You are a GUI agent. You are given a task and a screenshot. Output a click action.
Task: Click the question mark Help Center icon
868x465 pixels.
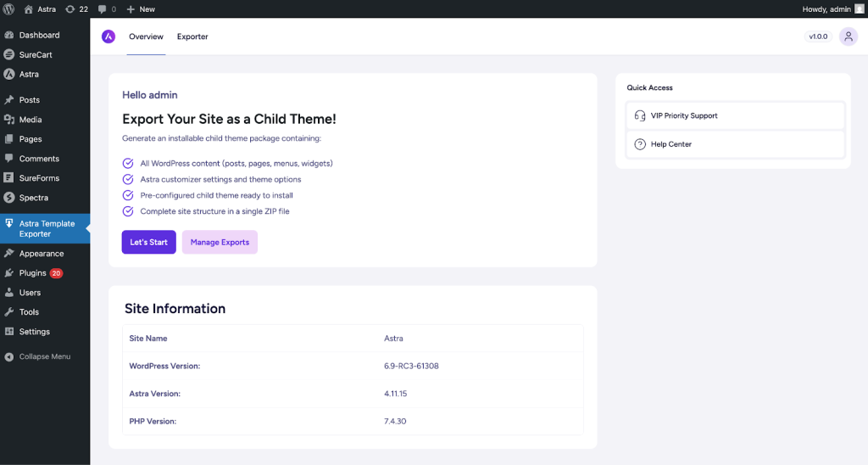pos(640,144)
